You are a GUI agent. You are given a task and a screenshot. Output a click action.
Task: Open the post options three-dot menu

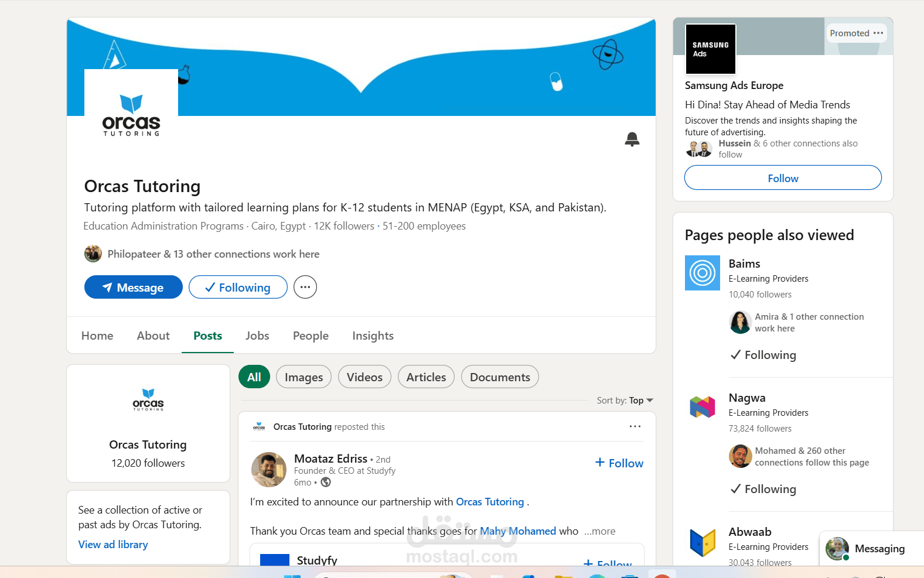click(x=635, y=426)
